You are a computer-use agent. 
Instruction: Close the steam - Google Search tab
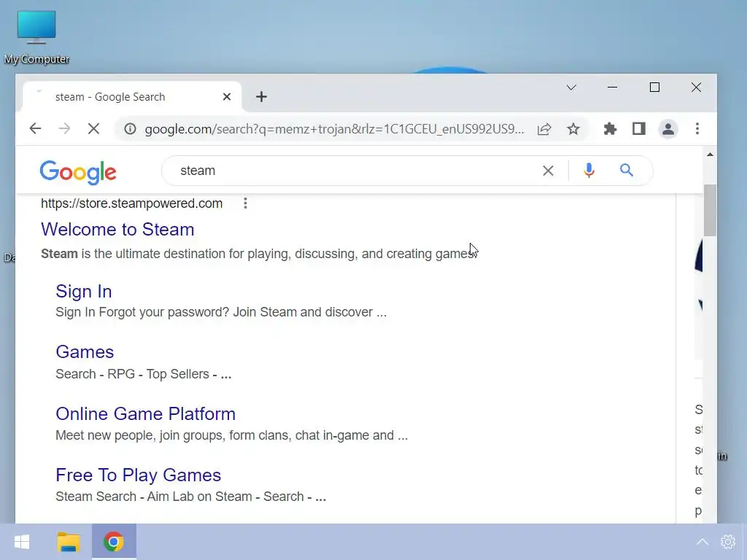click(x=227, y=97)
